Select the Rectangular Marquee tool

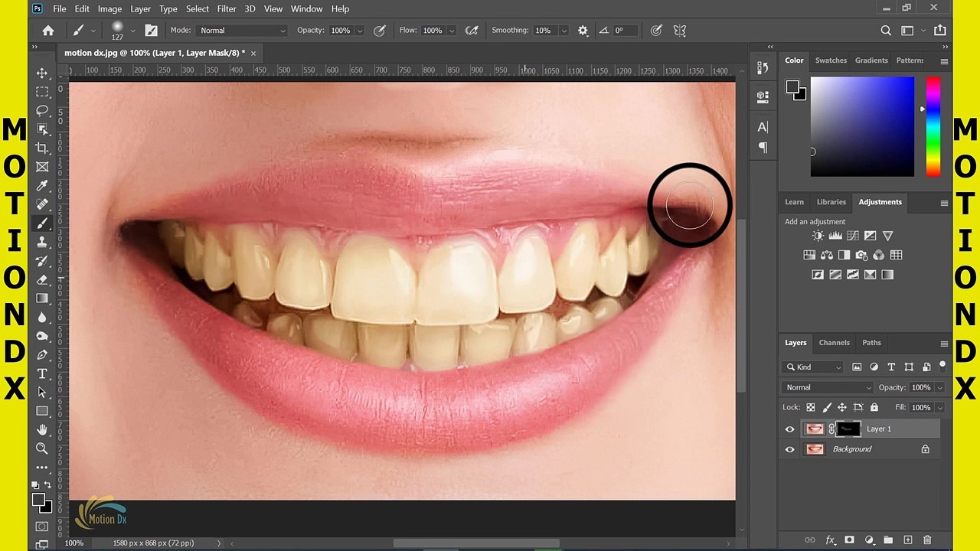[42, 92]
